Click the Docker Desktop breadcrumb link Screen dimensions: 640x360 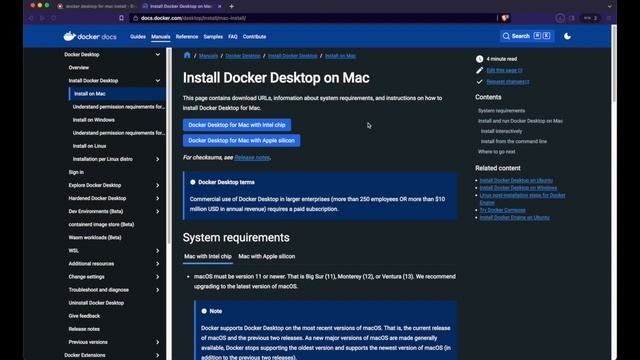[243, 56]
